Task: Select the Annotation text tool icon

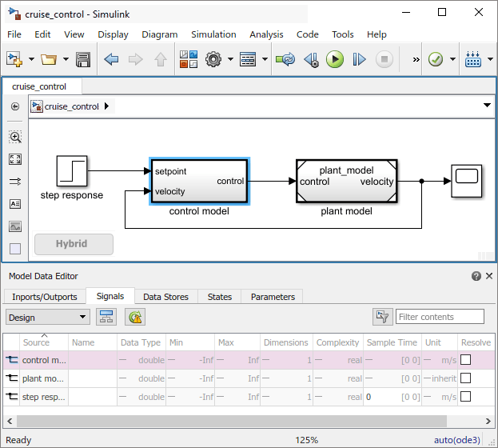Action: [15, 204]
